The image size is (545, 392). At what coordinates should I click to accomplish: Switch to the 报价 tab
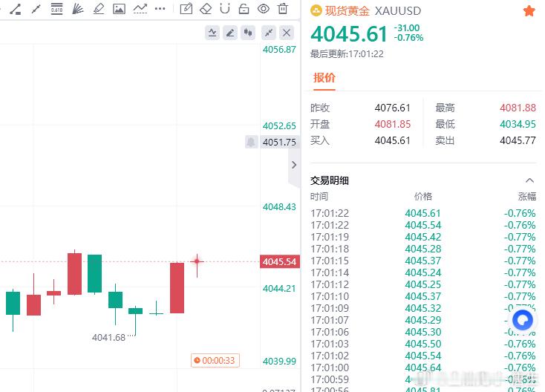pyautogui.click(x=324, y=78)
